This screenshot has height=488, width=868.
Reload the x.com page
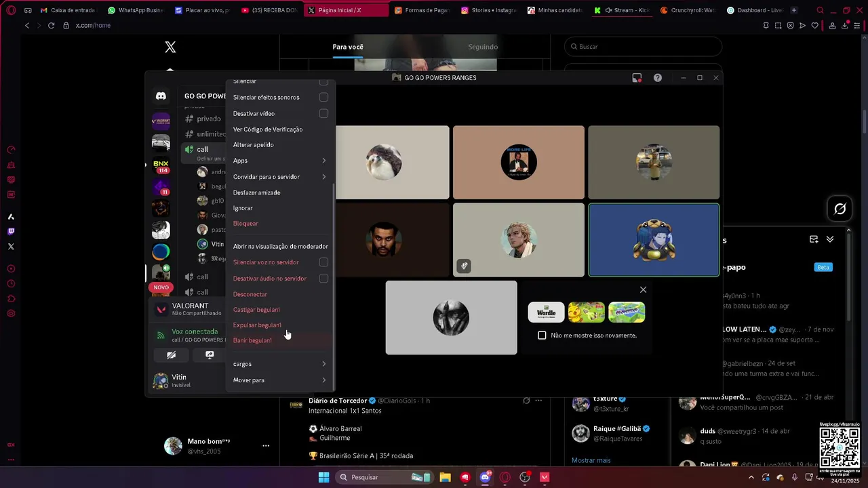coord(51,25)
